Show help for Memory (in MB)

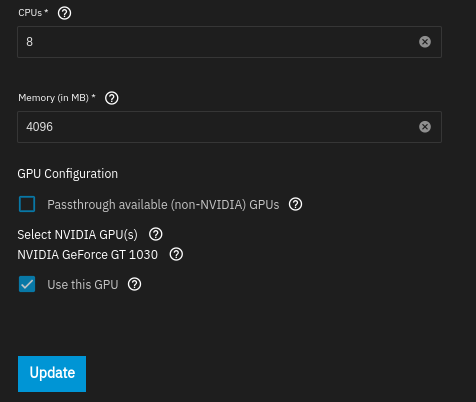point(112,98)
